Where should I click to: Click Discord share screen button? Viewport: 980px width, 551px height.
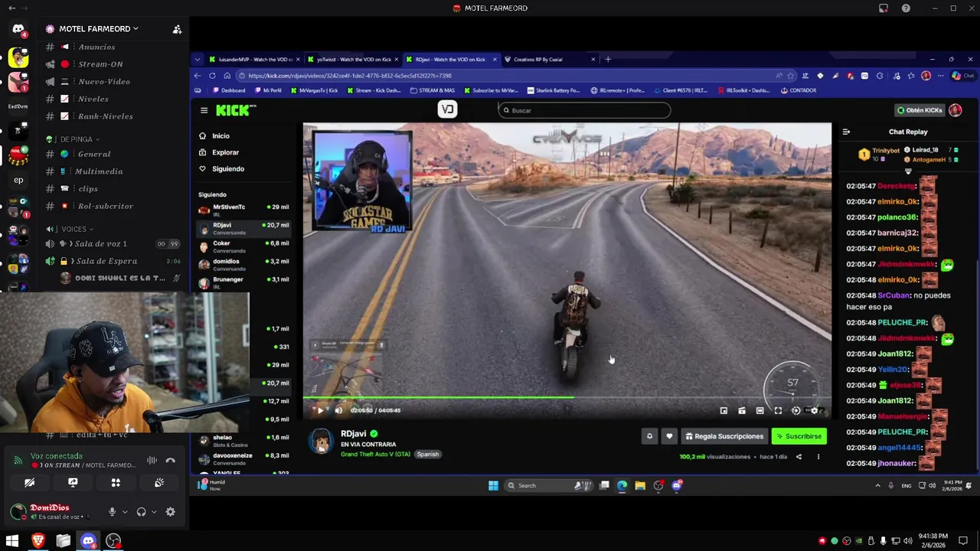point(73,483)
